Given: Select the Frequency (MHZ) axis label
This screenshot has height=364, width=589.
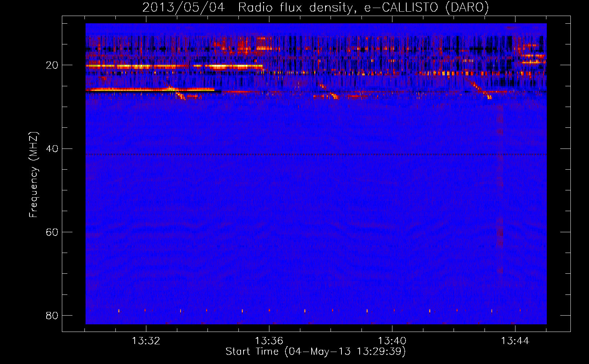Looking at the screenshot, I should (33, 175).
